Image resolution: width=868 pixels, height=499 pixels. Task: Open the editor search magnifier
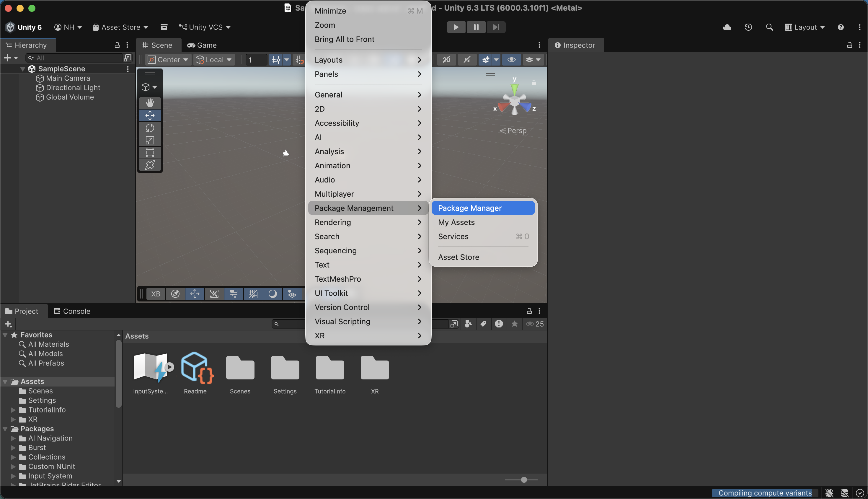pyautogui.click(x=769, y=27)
